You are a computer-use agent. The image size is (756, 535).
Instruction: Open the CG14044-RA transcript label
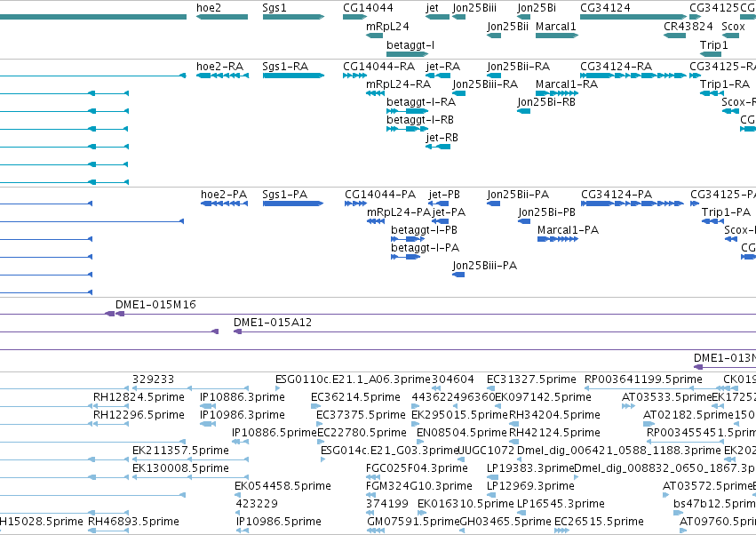[x=379, y=67]
